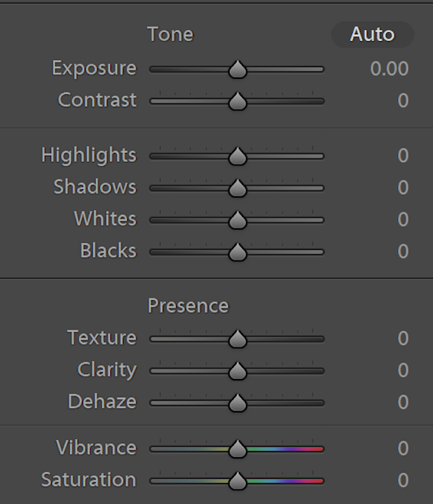Click the Whites slider handle
Viewport: 433px width, 504px height.
237,220
